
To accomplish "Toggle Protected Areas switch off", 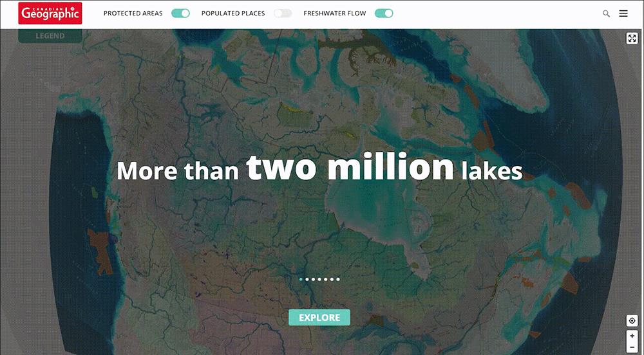I will [180, 13].
